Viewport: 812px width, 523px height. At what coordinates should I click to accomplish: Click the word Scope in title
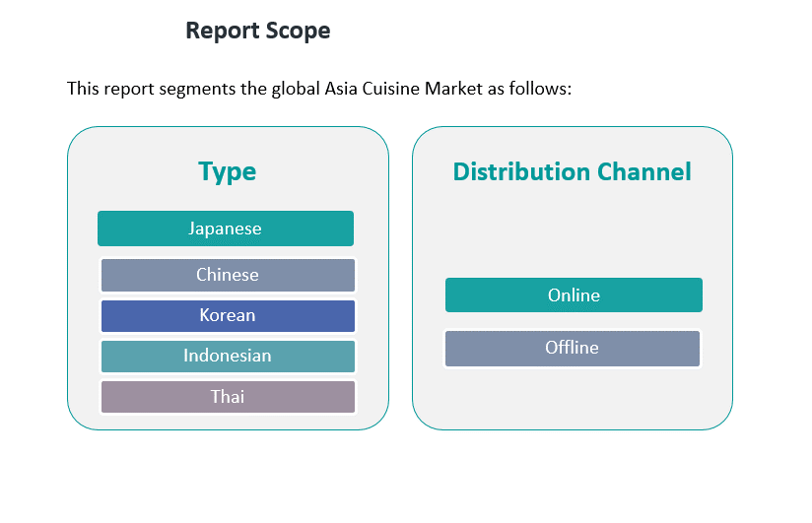point(297,31)
